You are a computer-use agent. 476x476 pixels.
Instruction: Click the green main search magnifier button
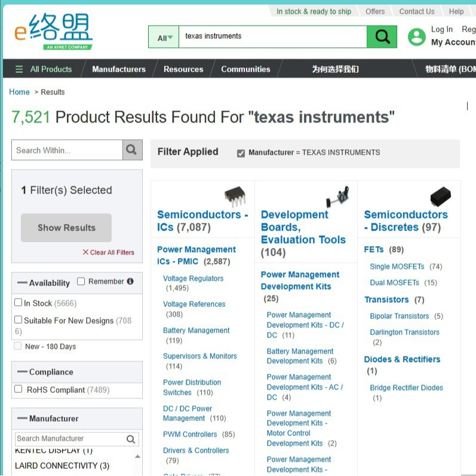point(382,37)
